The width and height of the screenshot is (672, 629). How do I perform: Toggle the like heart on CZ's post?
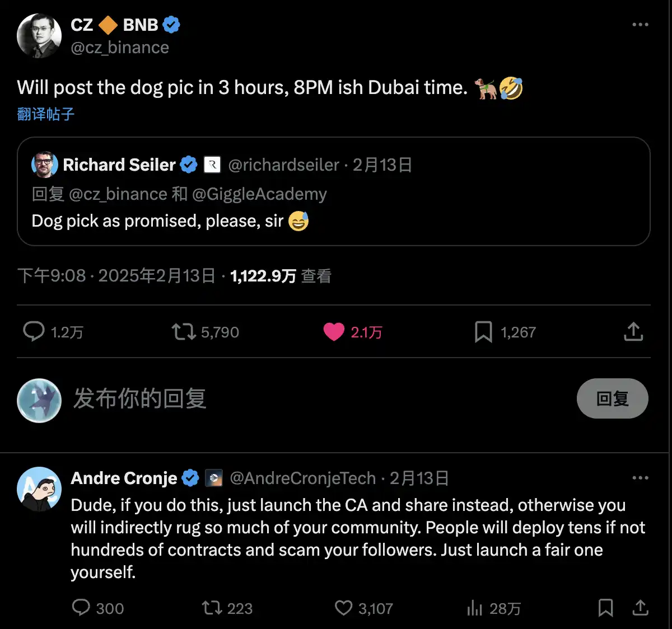334,332
